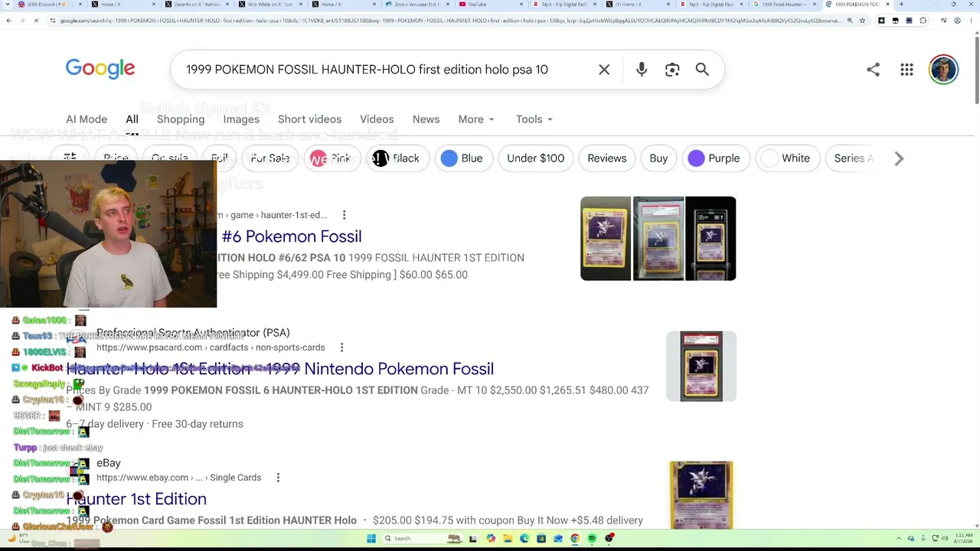Open the Google account profile picture
Viewport: 980px width, 551px height.
tap(943, 70)
